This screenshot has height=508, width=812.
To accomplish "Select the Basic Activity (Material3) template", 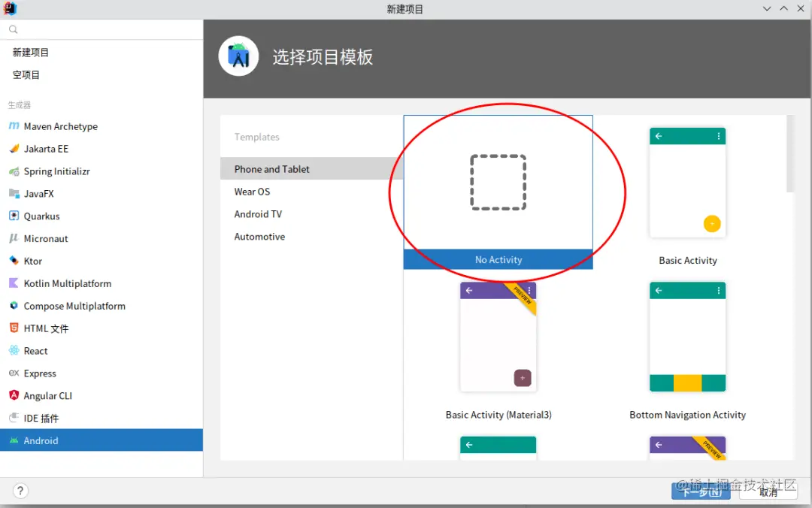I will 498,337.
